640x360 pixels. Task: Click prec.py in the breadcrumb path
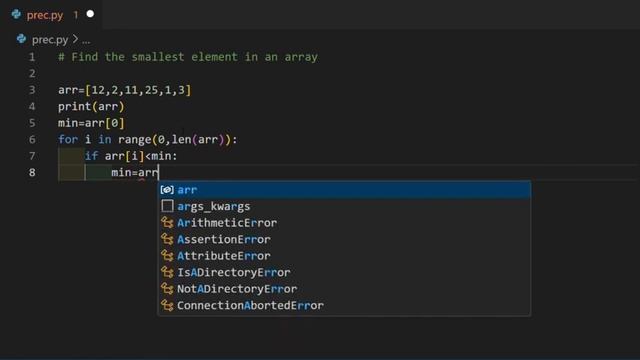pos(50,40)
